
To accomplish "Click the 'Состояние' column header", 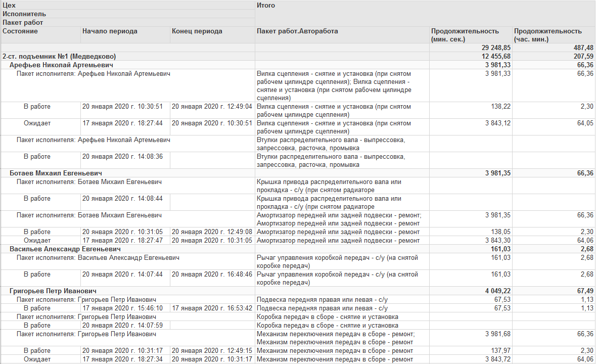I will 40,35.
